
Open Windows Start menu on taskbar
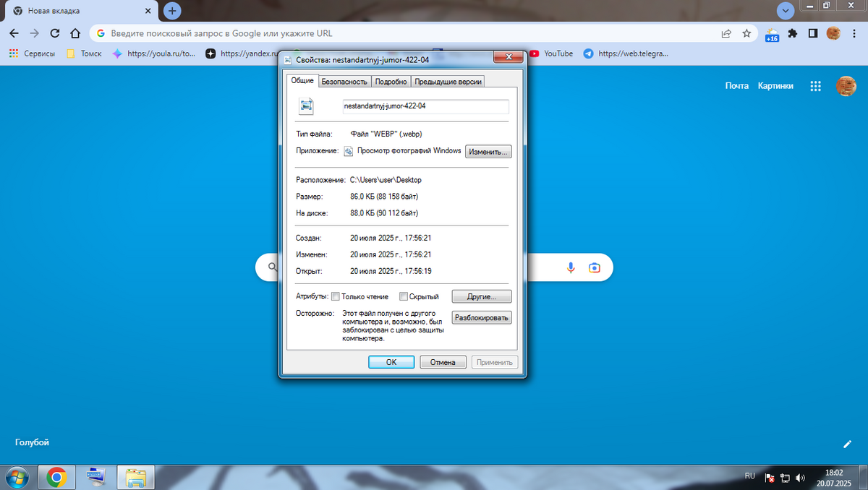tap(17, 477)
